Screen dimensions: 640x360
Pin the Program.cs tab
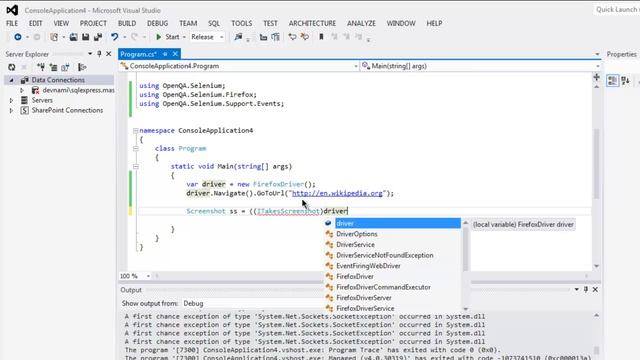[x=165, y=54]
